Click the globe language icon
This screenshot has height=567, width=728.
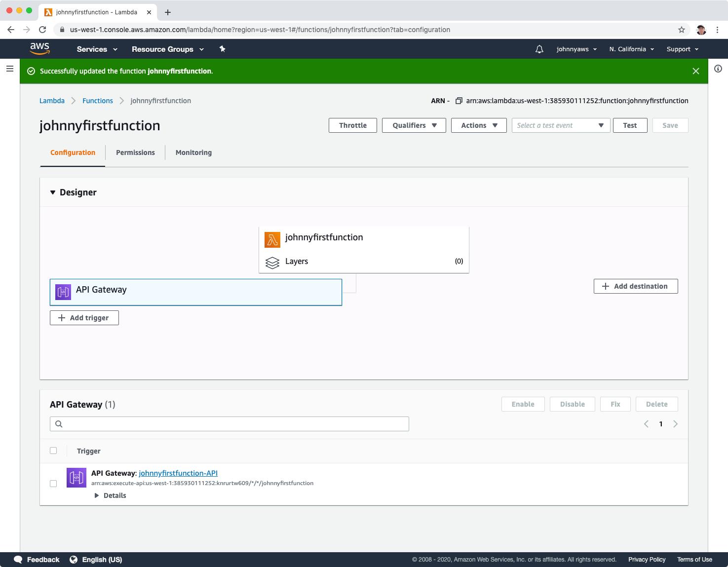[74, 560]
